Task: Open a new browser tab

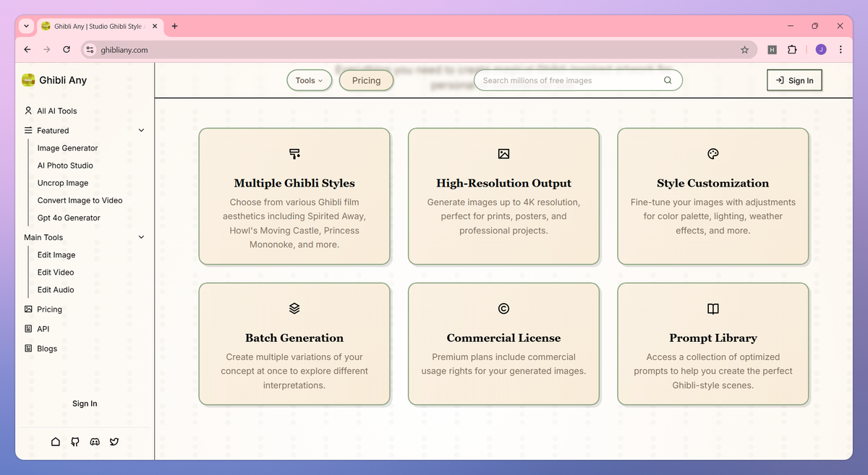Action: click(174, 26)
